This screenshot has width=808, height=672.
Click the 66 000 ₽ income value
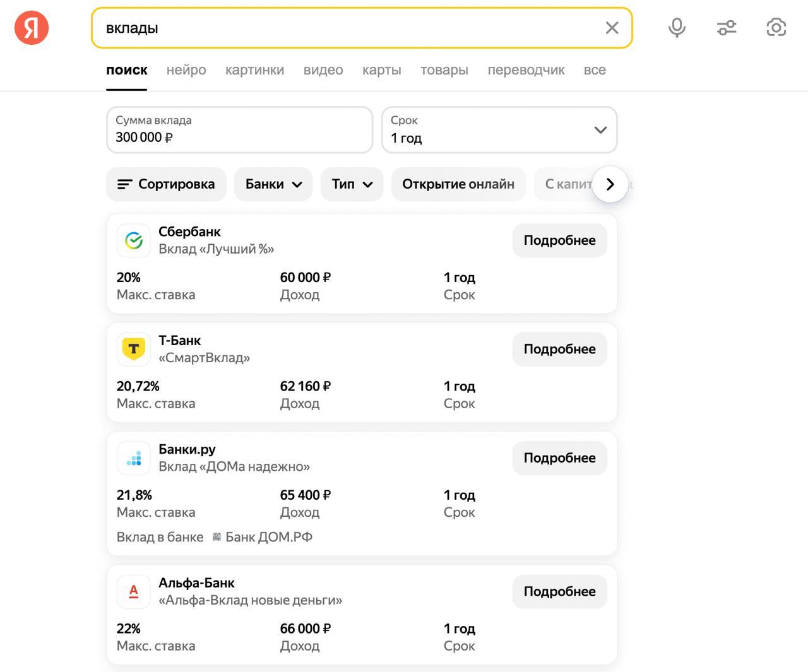[306, 629]
